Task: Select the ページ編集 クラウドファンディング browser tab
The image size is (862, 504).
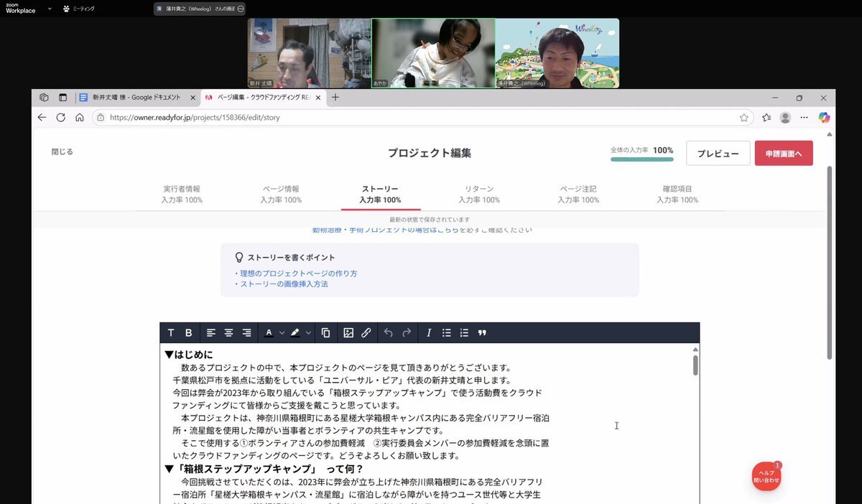Action: (x=264, y=98)
